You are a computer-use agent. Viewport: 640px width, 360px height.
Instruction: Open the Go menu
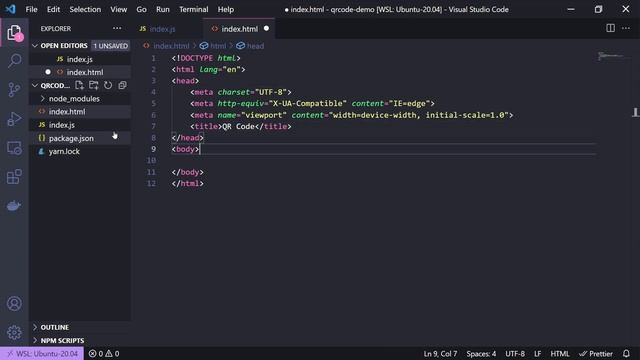pyautogui.click(x=141, y=9)
